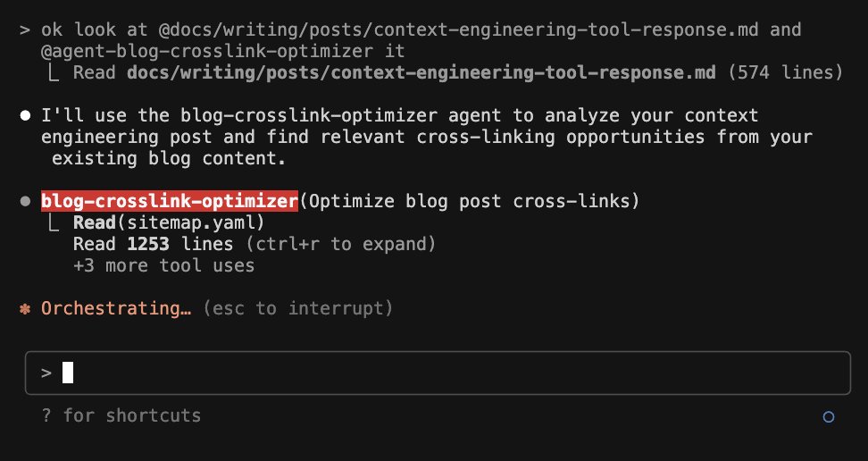This screenshot has height=461, width=868.
Task: Click the '? for shortcuts' hint
Action: tap(121, 415)
